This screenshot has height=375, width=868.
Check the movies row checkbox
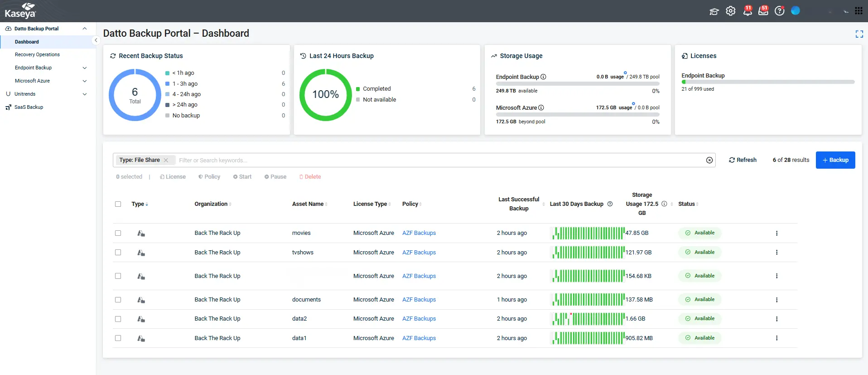(118, 233)
